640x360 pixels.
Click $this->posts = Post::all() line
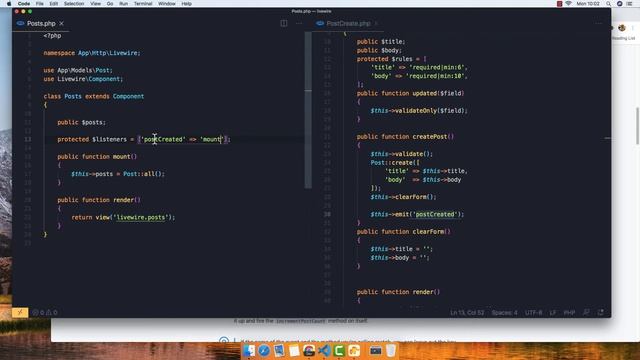tap(118, 174)
